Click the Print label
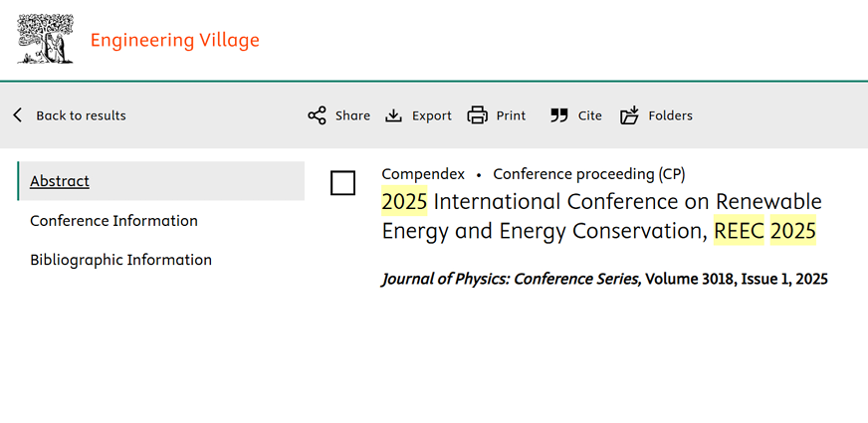868x423 pixels. (511, 115)
